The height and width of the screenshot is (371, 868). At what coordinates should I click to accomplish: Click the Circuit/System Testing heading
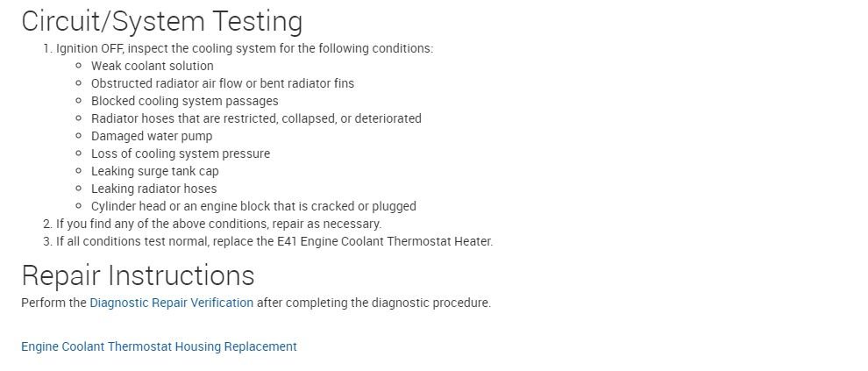(161, 21)
